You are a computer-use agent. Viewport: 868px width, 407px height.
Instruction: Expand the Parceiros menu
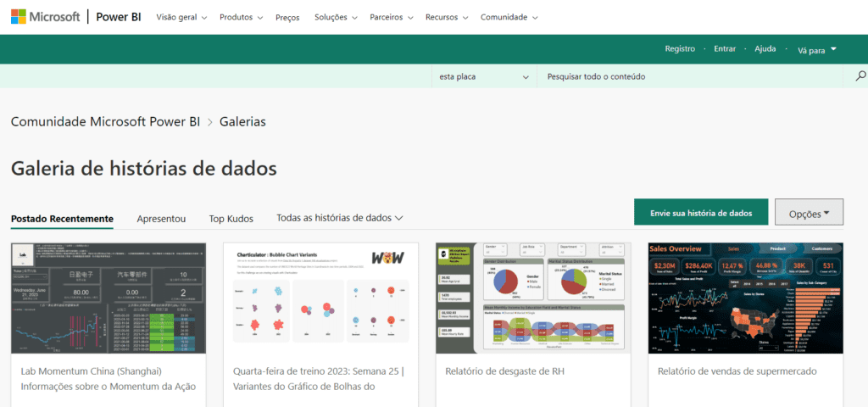[392, 17]
